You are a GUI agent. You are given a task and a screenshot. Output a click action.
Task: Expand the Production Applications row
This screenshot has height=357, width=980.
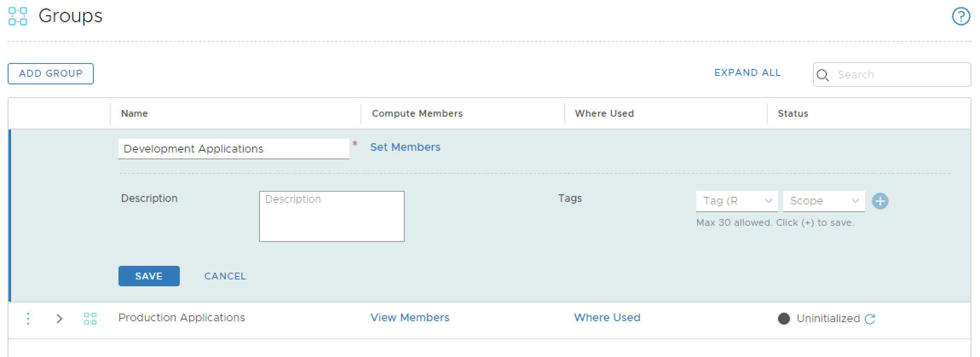tap(59, 318)
